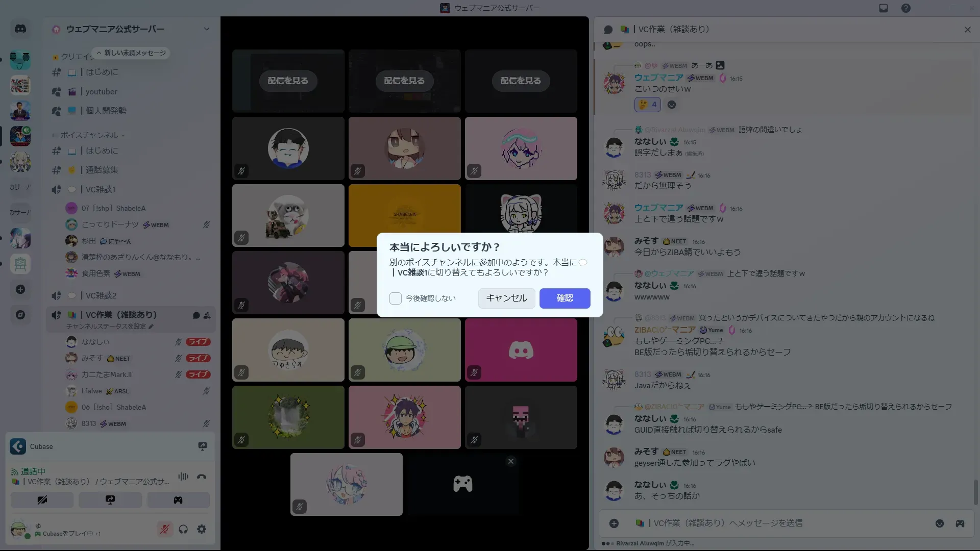Select the VC雑談2 voice channel
980x551 pixels.
[x=101, y=295]
